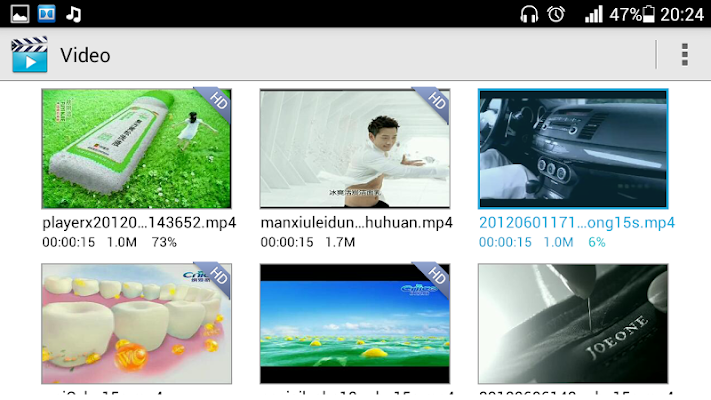This screenshot has width=711, height=400.
Task: Open the three-dot overflow menu
Action: pos(685,55)
